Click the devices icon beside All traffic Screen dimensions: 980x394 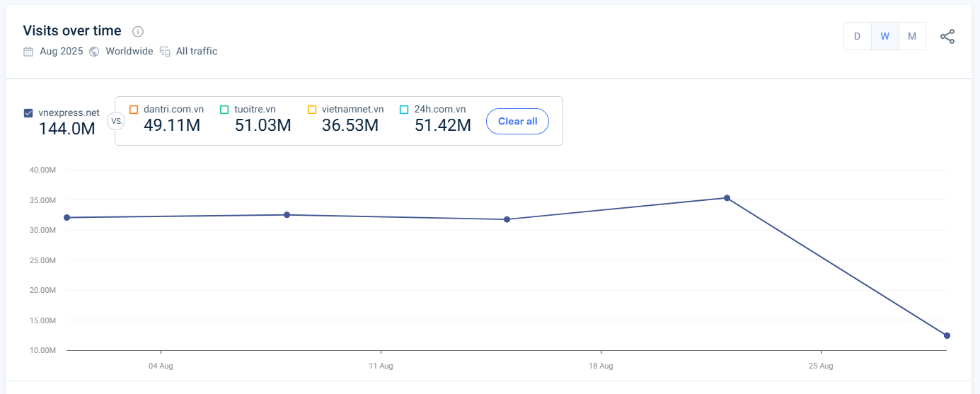(165, 52)
